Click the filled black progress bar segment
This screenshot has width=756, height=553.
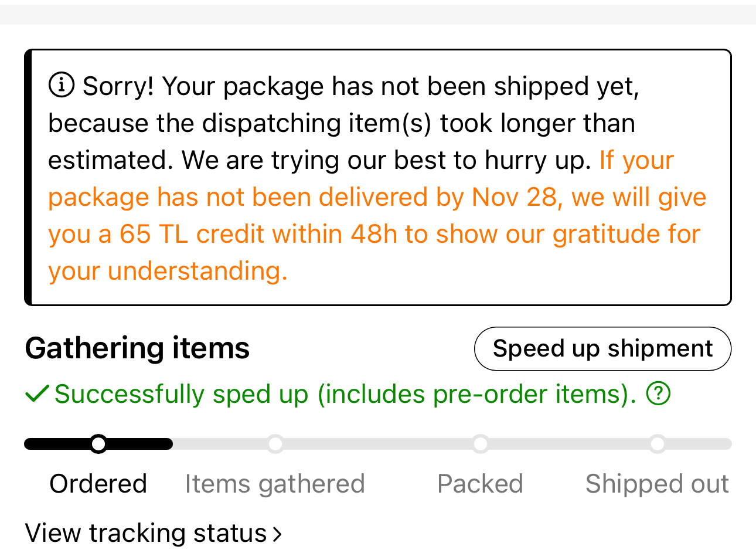[x=141, y=444]
